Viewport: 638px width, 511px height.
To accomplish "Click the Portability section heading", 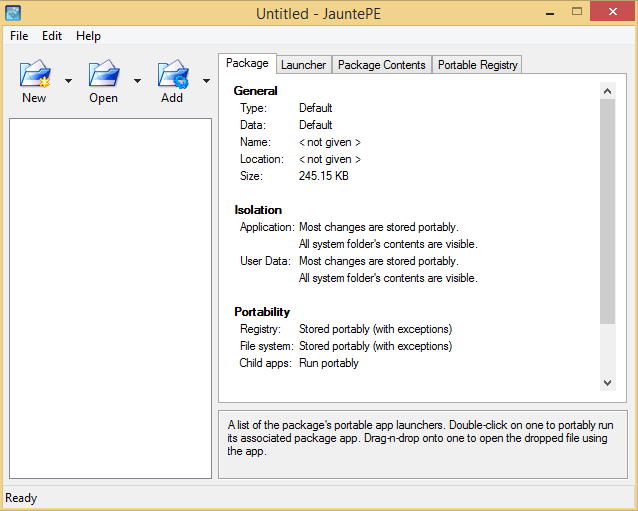I will 262,312.
